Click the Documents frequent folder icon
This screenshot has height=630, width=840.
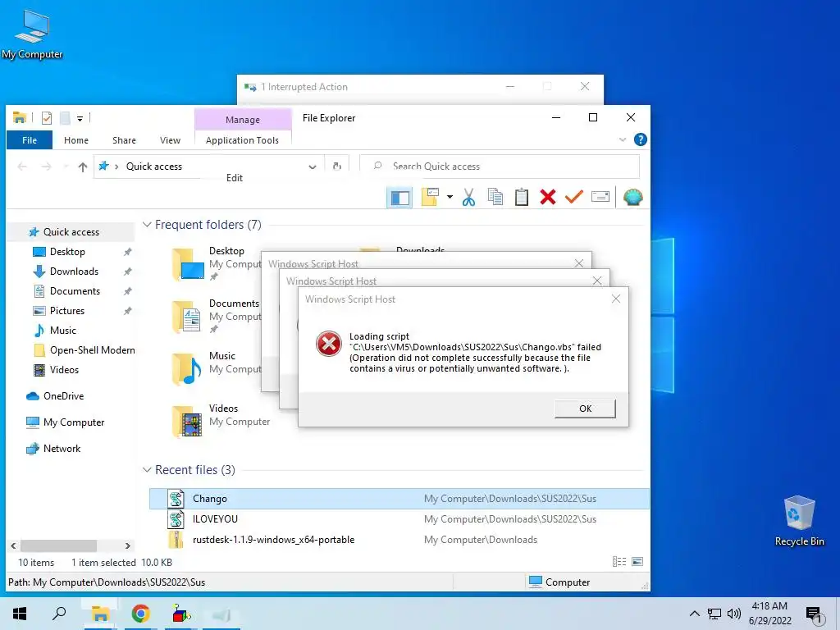187,317
